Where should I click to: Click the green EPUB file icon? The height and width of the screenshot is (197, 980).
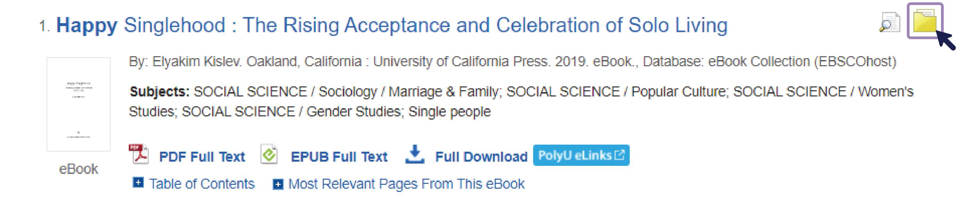269,154
